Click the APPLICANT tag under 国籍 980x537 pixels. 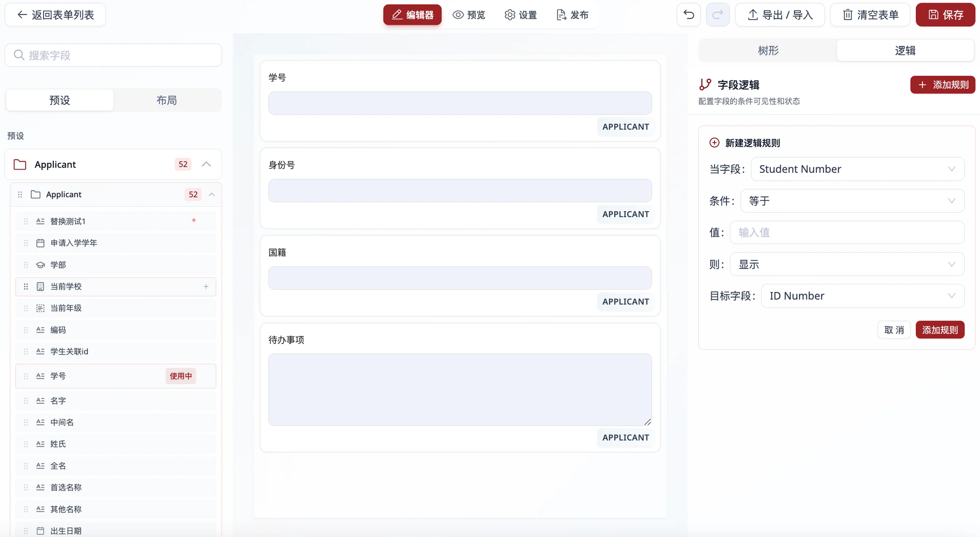tap(625, 302)
